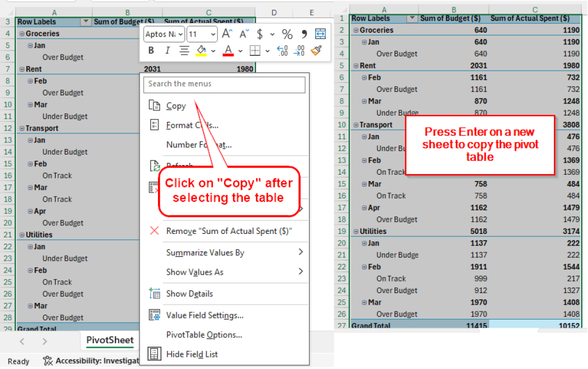Apply italic formatting from the mini toolbar

[x=168, y=50]
